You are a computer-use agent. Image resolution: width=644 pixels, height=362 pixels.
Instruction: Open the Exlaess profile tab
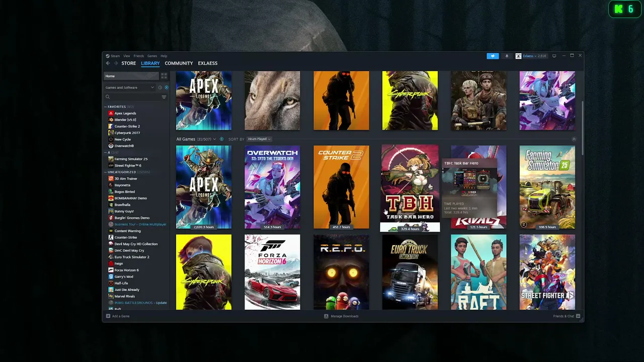[208, 63]
